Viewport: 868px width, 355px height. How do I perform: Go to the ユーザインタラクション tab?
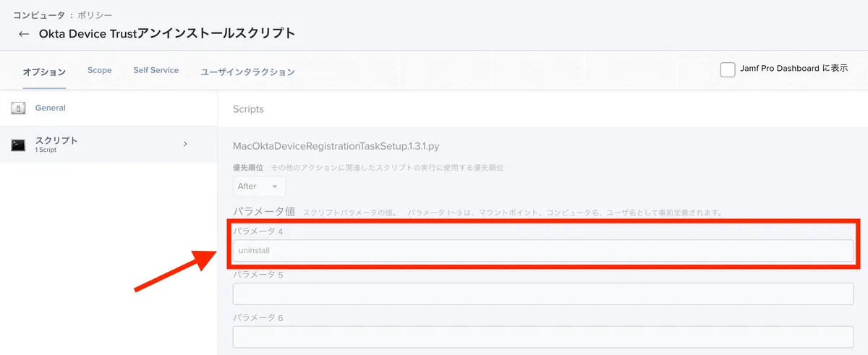tap(247, 72)
